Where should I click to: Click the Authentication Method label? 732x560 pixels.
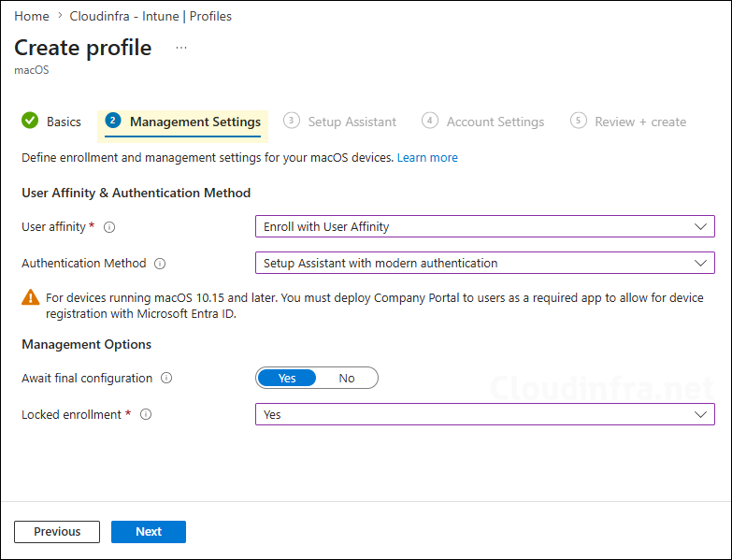click(x=84, y=264)
